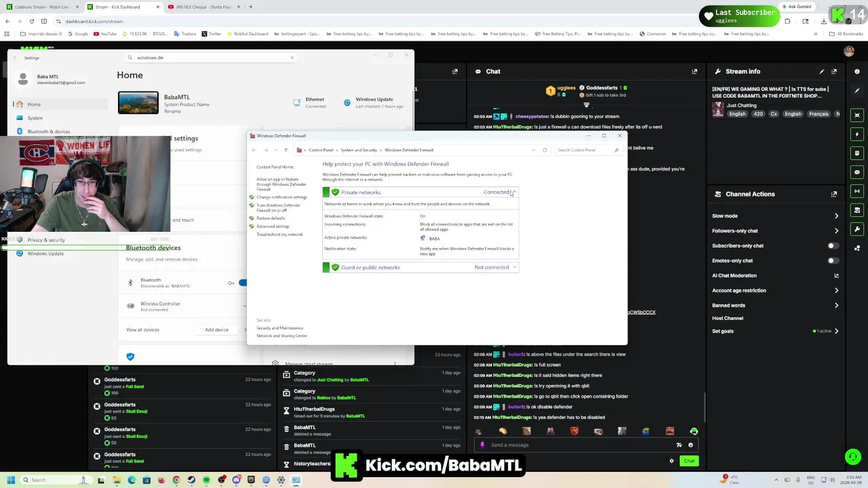Open the Twitter bookmark
868x488 pixels.
(211, 34)
